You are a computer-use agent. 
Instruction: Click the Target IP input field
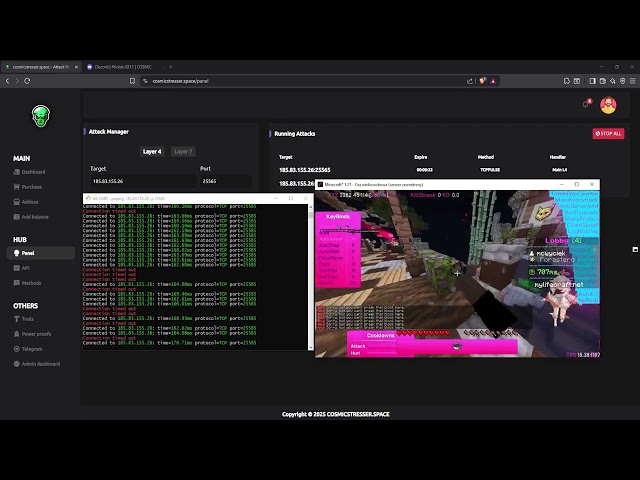pos(142,181)
